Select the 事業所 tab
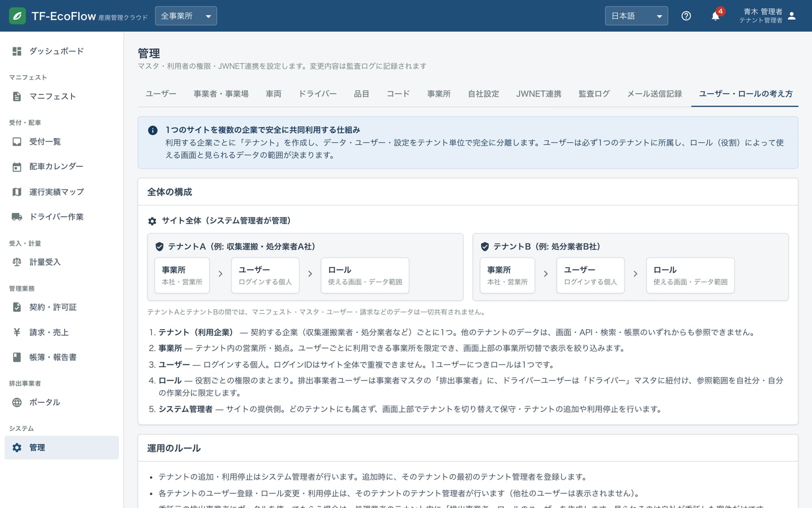812x508 pixels. 439,94
